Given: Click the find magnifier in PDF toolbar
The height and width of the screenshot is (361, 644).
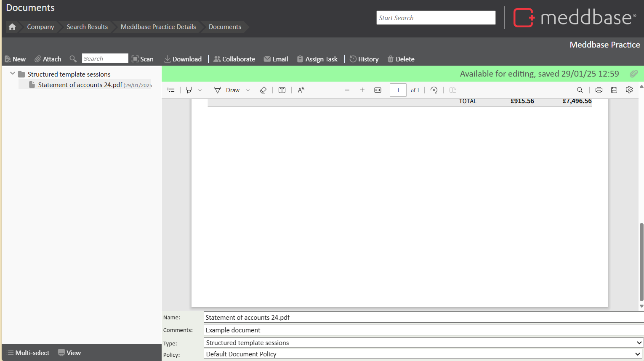Looking at the screenshot, I should [x=580, y=90].
